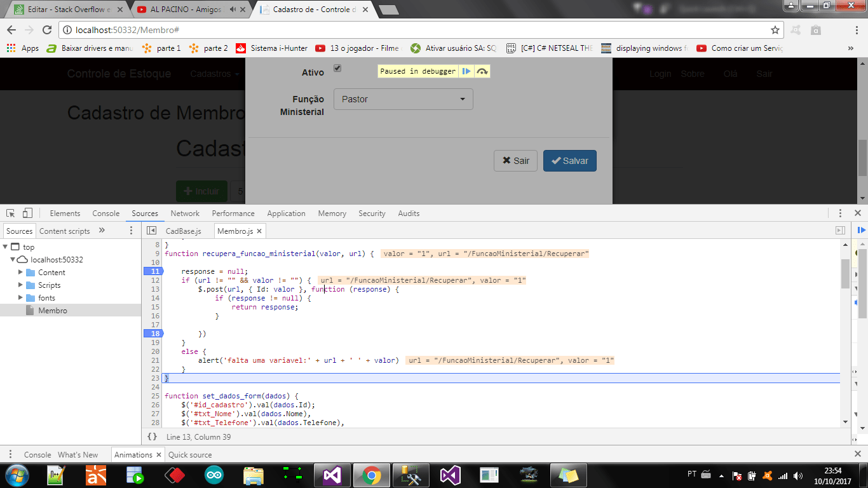Show more navigator tabs next to Content scripts
This screenshot has width=868, height=488.
coord(102,231)
